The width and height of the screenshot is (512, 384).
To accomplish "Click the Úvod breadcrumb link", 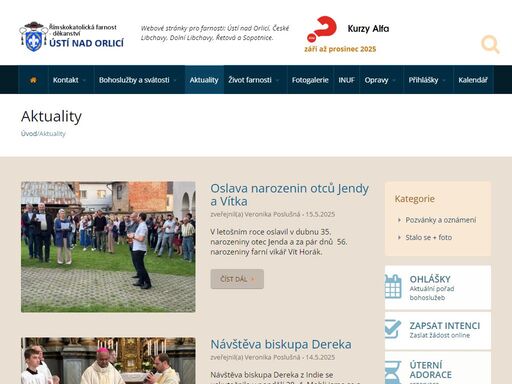I will (29, 134).
